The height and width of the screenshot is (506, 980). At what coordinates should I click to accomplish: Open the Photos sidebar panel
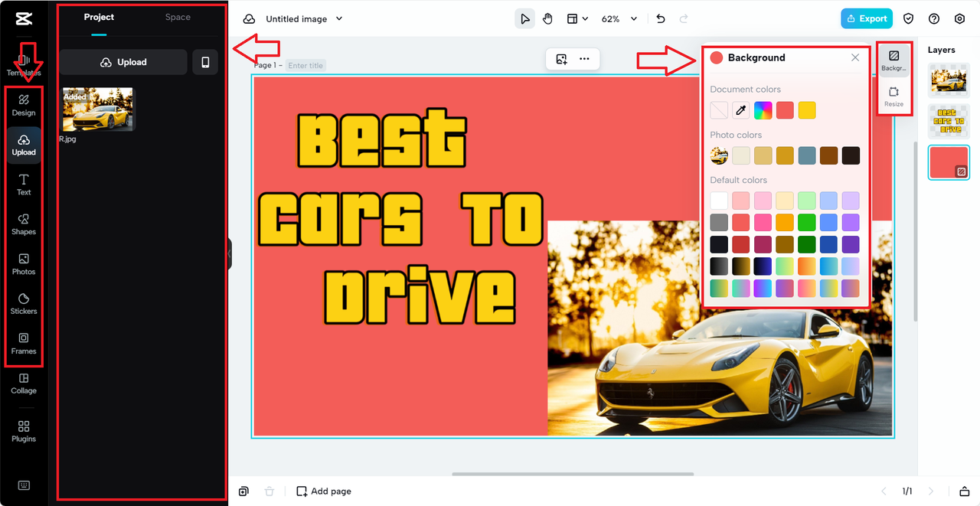(x=24, y=264)
